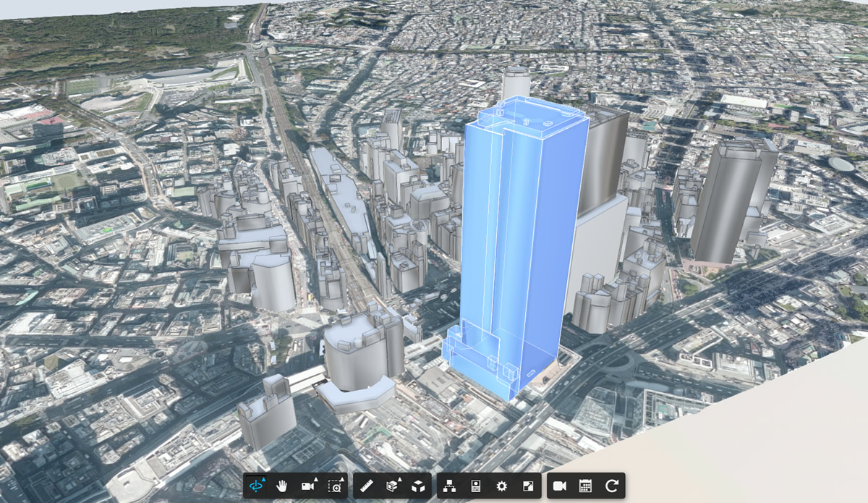Open the view cube options dropdown
Image resolution: width=868 pixels, height=503 pixels.
point(399,478)
